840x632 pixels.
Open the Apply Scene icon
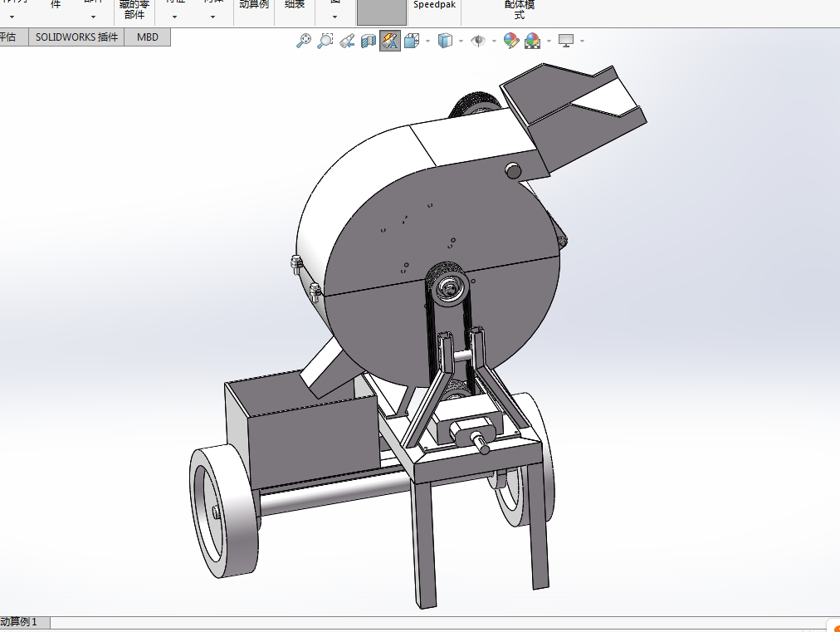[533, 41]
